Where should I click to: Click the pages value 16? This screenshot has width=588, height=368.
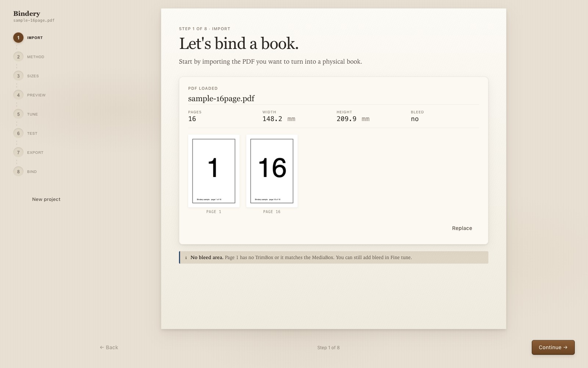(x=192, y=119)
